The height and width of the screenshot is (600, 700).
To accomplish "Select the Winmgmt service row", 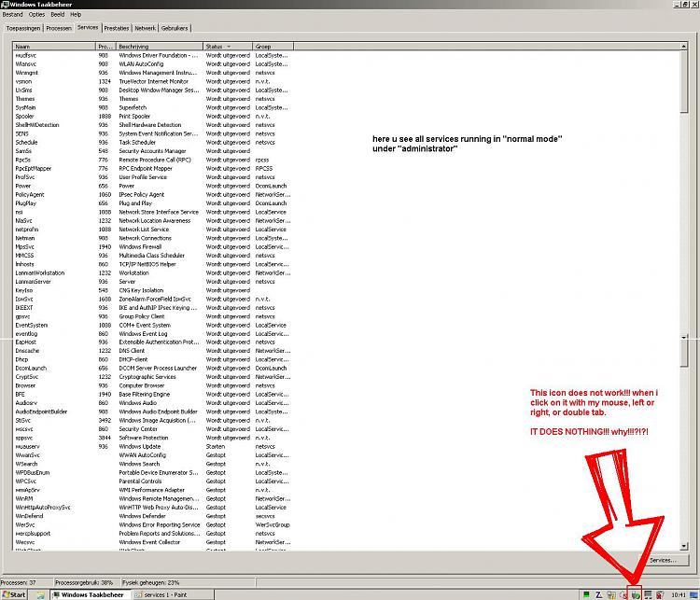I will coord(153,73).
